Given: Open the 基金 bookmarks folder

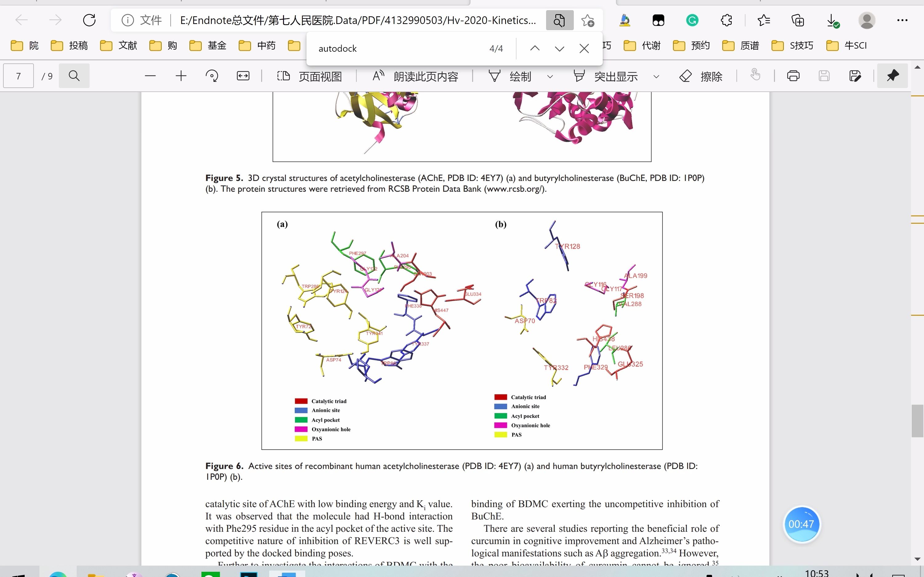Looking at the screenshot, I should (208, 46).
